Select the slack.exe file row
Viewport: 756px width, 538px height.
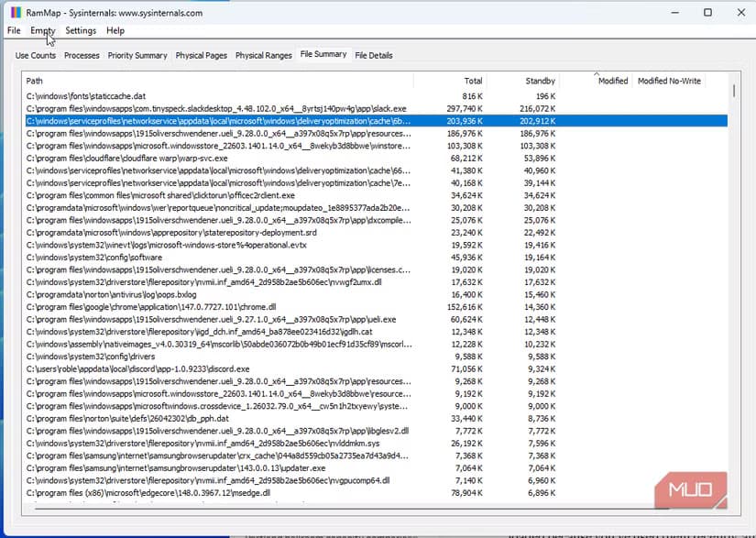(x=376, y=108)
